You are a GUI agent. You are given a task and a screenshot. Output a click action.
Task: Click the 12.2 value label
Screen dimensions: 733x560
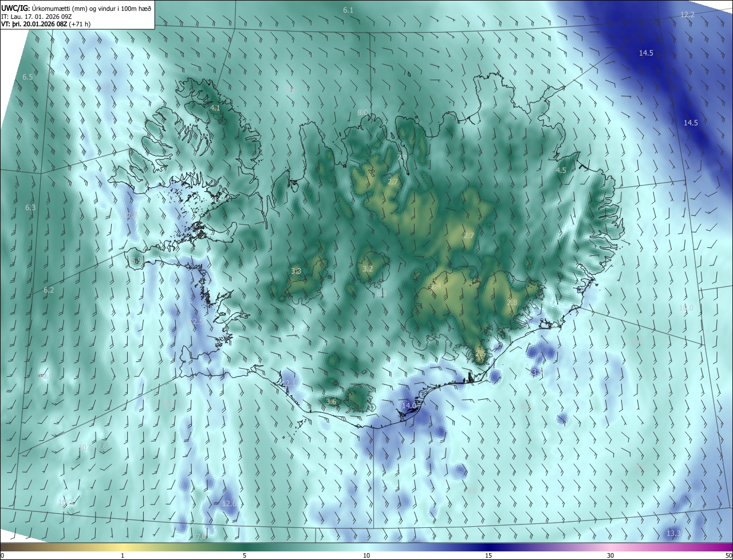[687, 14]
